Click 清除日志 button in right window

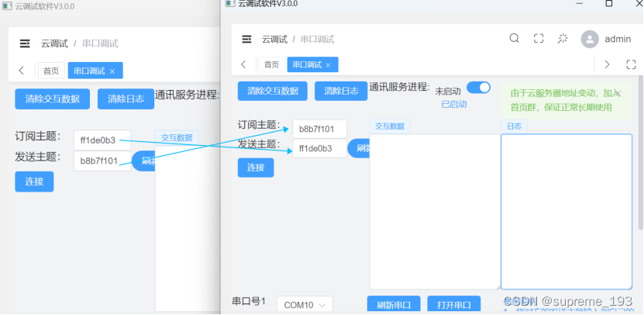point(341,91)
